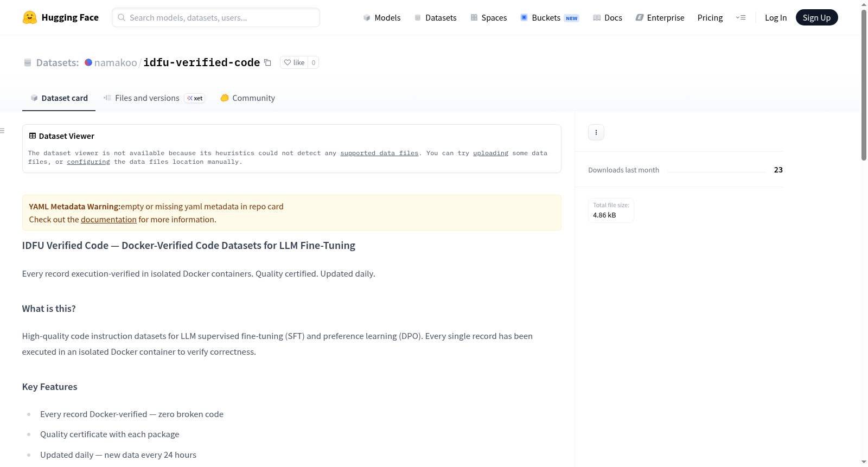Go to Spaces

coord(489,17)
